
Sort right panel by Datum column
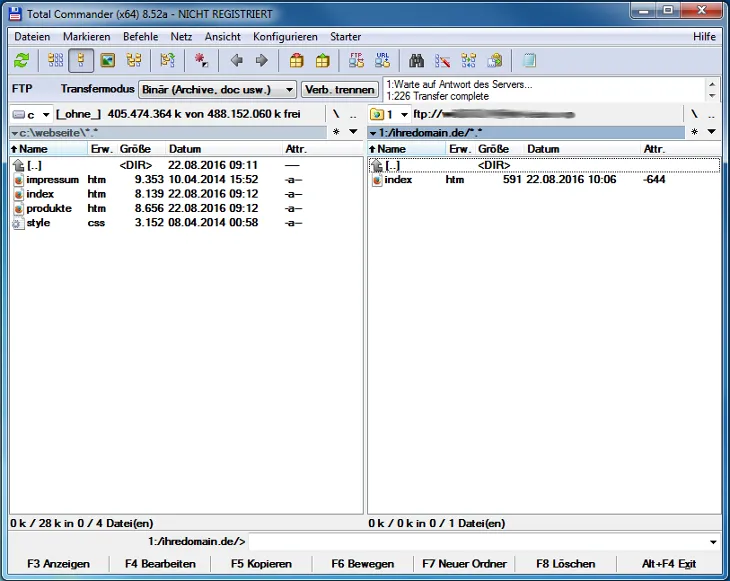583,149
